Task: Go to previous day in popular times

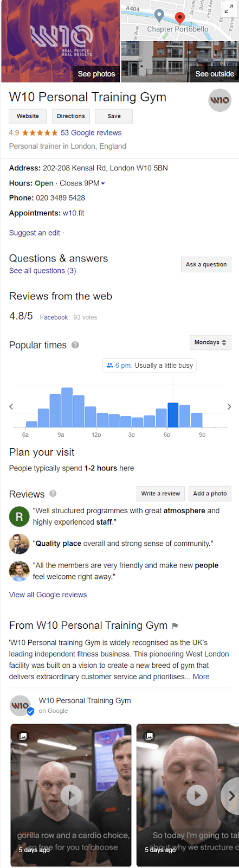Action: pyautogui.click(x=11, y=406)
